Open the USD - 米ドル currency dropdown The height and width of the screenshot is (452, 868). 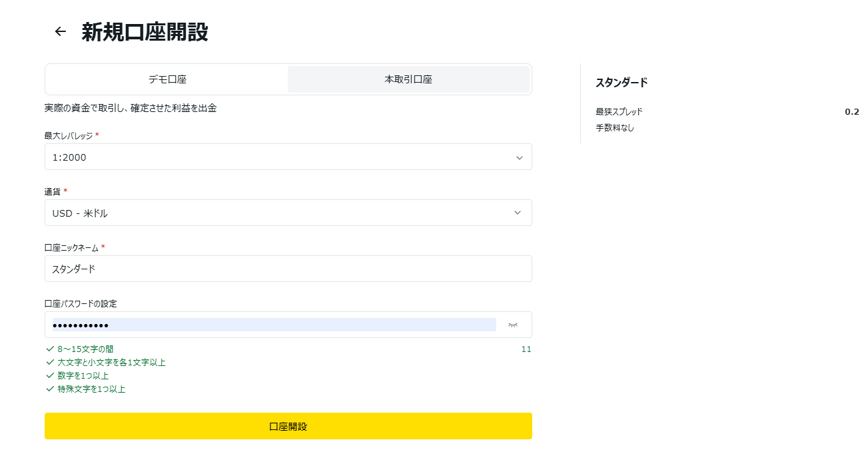click(280, 213)
